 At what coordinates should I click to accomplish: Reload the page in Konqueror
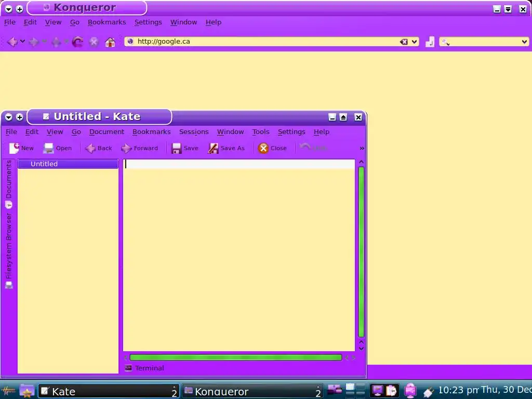pos(77,42)
